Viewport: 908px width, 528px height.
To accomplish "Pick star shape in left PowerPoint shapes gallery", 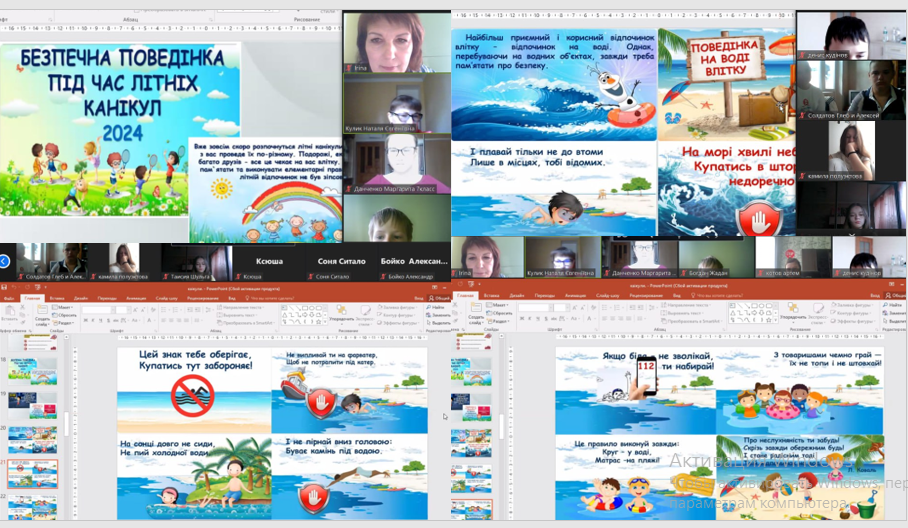I will [318, 321].
